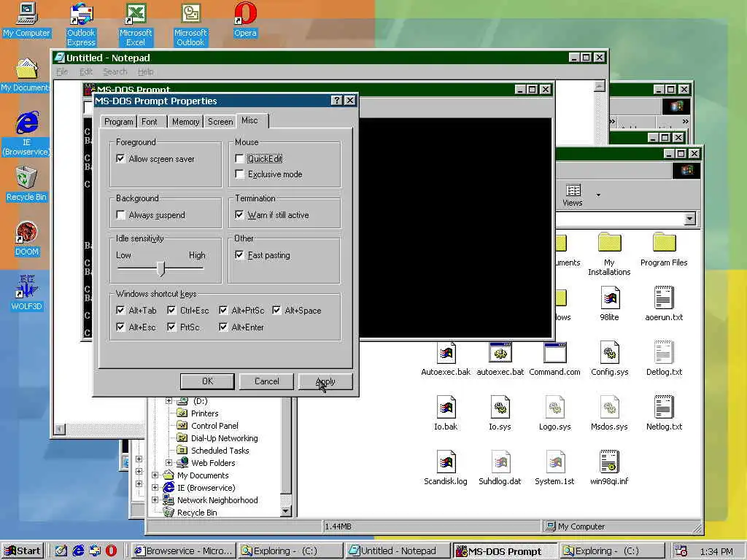Open the Outlook Express desktop shortcut
Viewport: 747px width, 560px height.
point(81,25)
